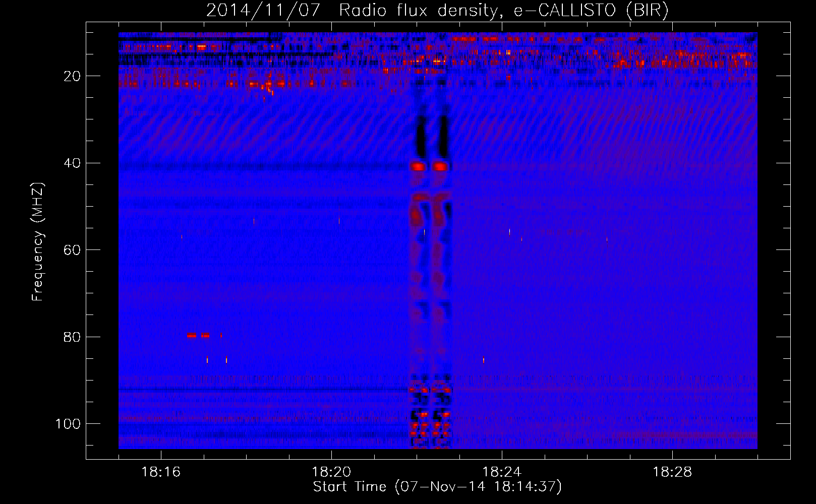Click the left red burst at 40 MHz
Screen dimensions: 816x504
pyautogui.click(x=418, y=166)
